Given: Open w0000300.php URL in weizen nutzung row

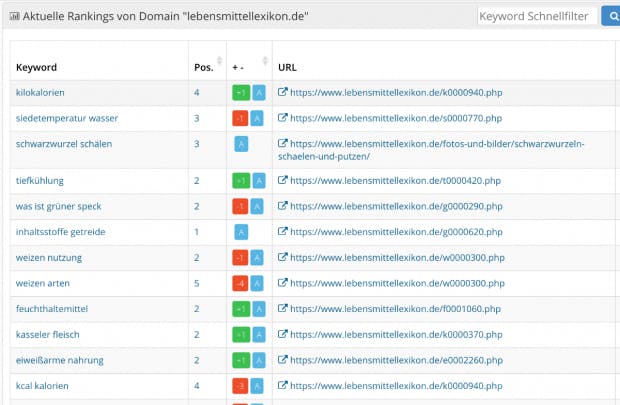Looking at the screenshot, I should tap(397, 258).
